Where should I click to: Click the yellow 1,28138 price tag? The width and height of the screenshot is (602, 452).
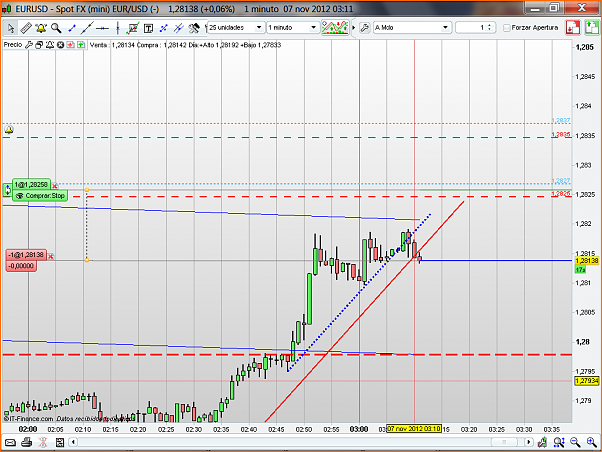pos(587,261)
